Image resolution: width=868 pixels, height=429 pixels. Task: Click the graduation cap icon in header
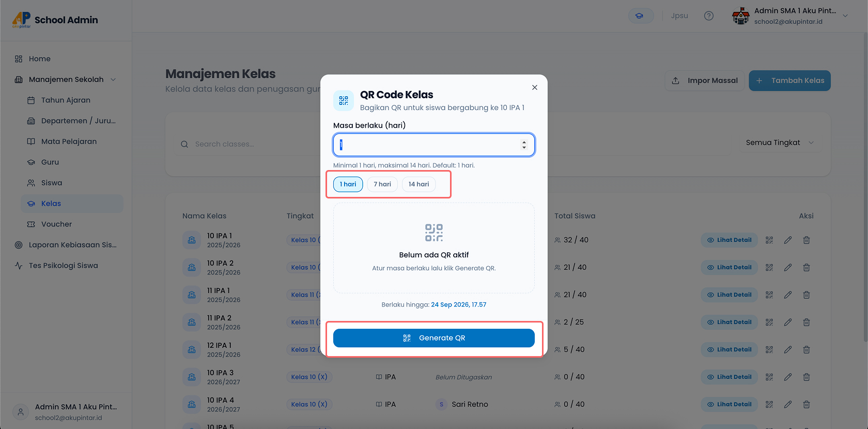coord(641,16)
